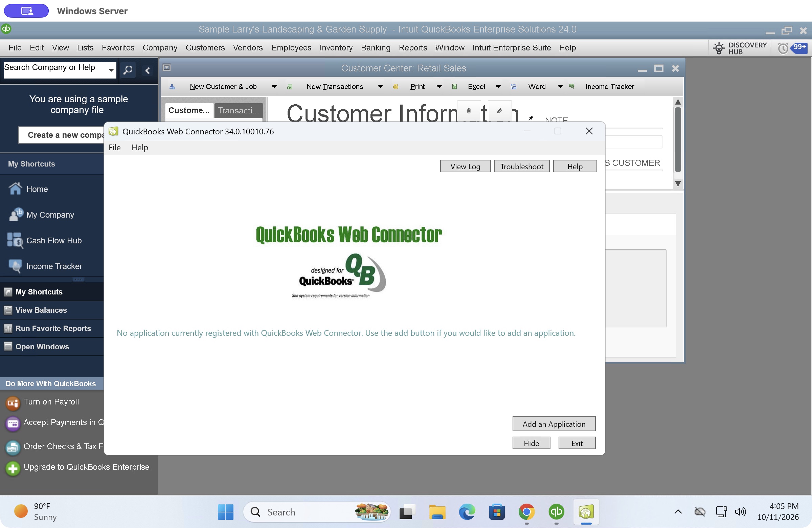This screenshot has height=528, width=812.
Task: Expand the Print dropdown arrow in Customer Center
Action: tap(439, 87)
